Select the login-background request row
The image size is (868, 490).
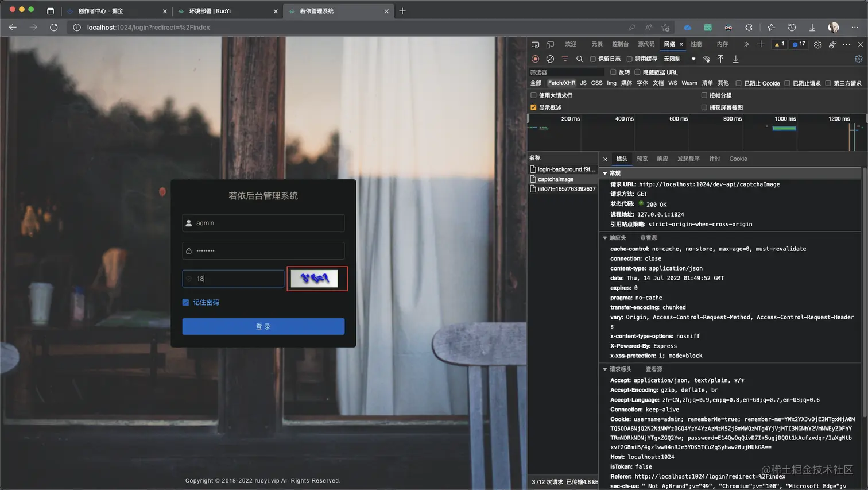click(563, 169)
